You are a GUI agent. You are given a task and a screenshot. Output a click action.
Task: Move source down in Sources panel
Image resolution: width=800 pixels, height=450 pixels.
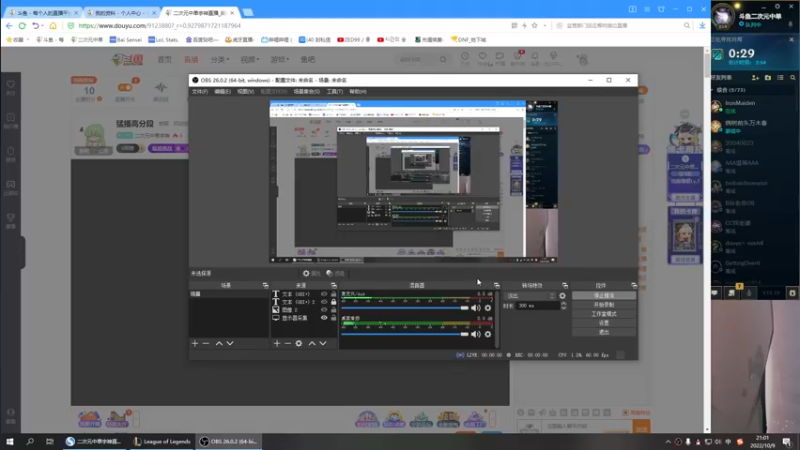pos(323,343)
